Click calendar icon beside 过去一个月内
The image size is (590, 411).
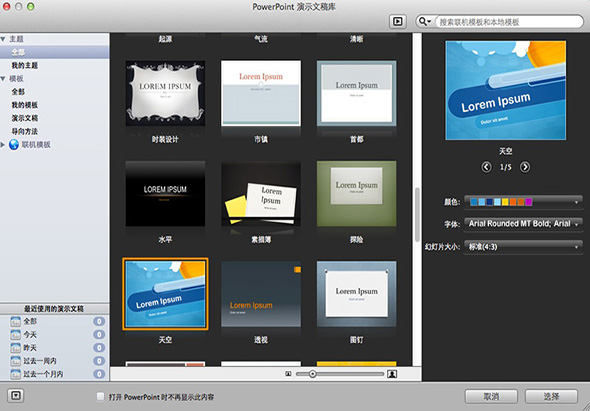coord(16,374)
